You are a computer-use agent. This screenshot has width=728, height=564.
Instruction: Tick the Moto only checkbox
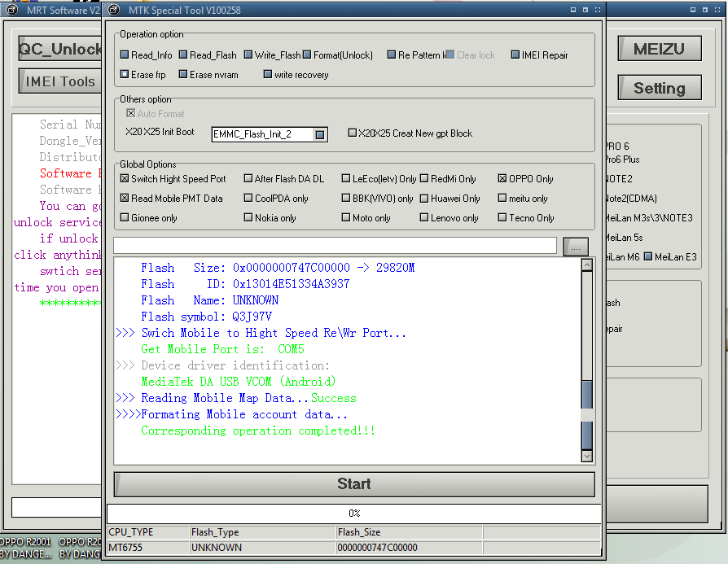[x=346, y=217]
